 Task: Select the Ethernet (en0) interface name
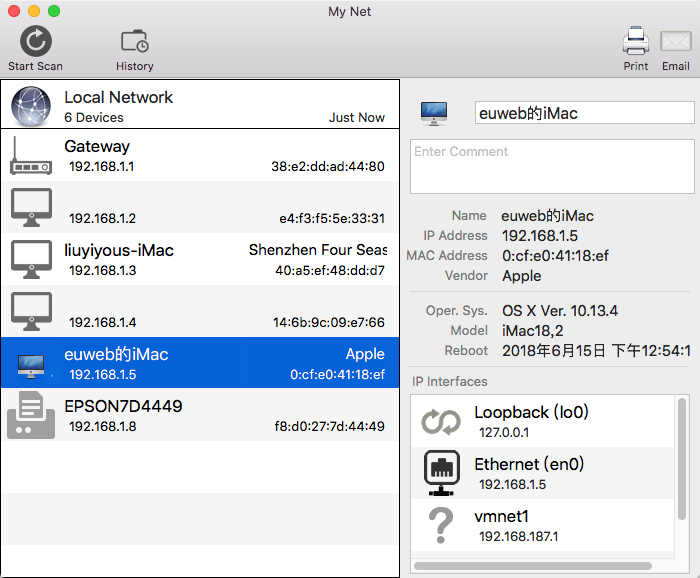coord(529,464)
